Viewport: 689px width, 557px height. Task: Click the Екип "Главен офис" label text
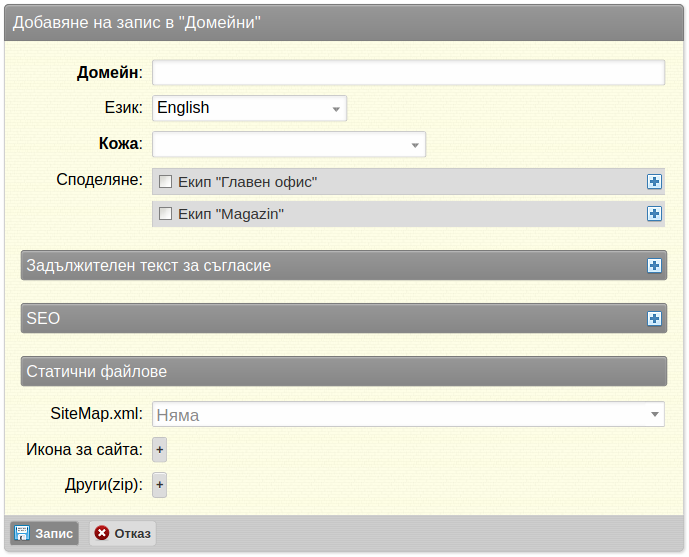click(x=247, y=182)
